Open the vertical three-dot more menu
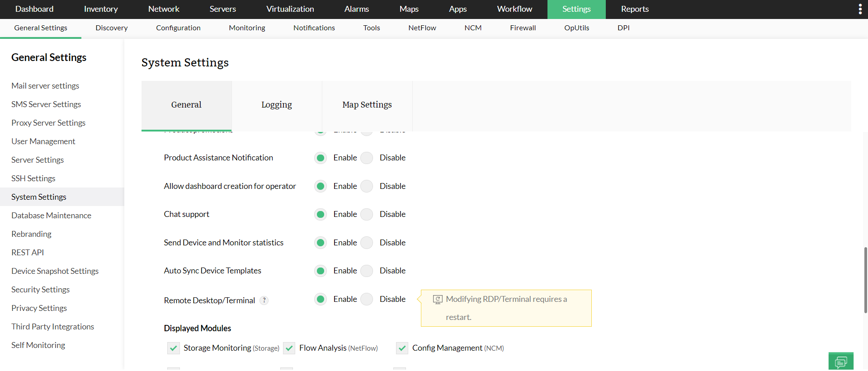Viewport: 868px width, 371px height. coord(860,9)
